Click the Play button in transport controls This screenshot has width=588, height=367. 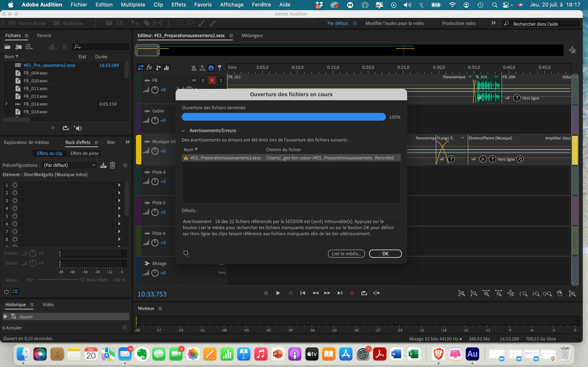(x=278, y=293)
